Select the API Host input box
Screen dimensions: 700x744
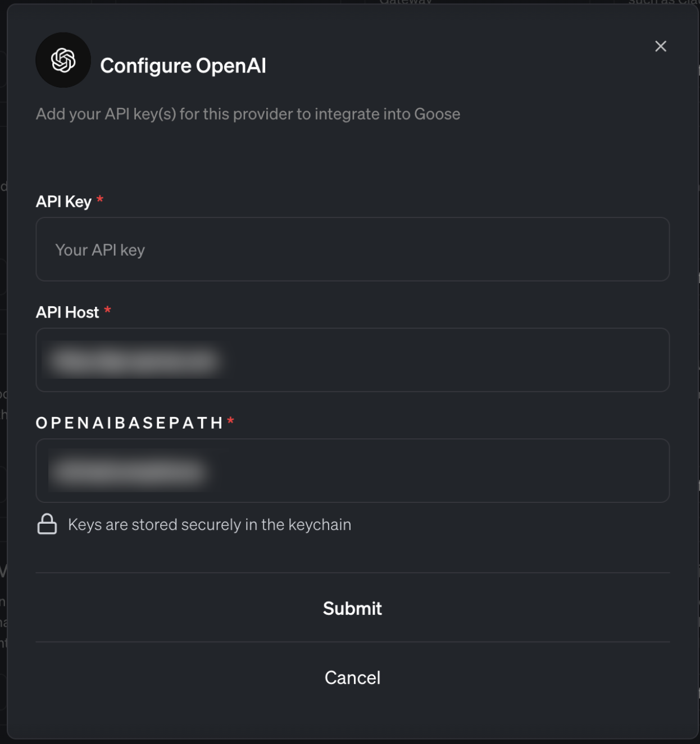pyautogui.click(x=352, y=360)
